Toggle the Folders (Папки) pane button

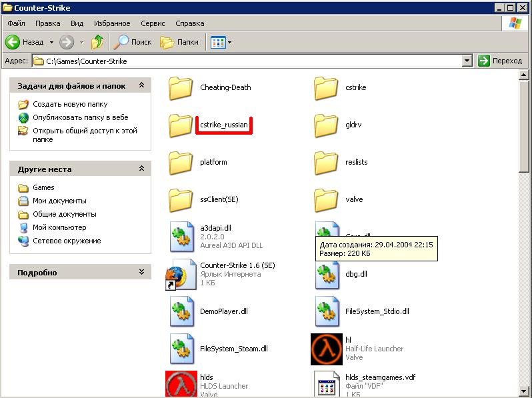(179, 42)
